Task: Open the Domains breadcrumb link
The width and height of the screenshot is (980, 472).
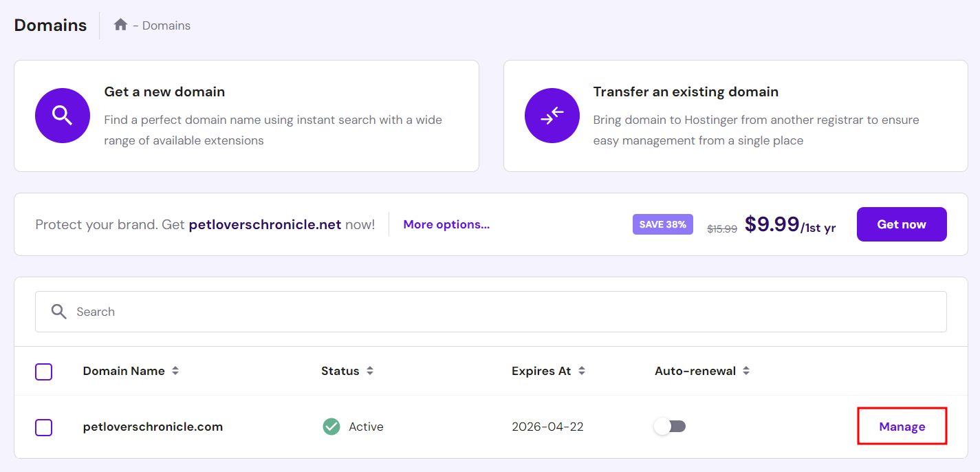Action: 167,25
